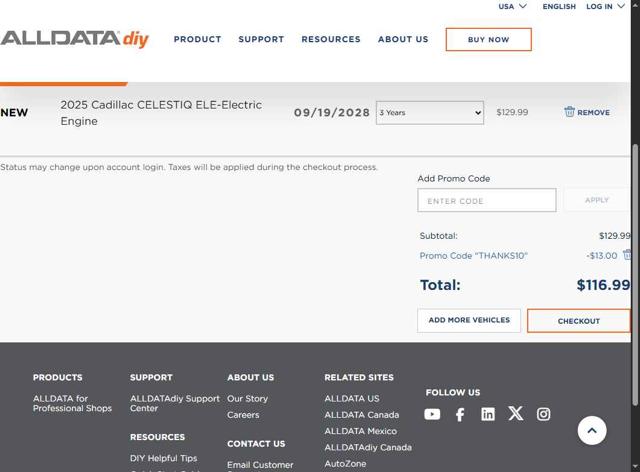The width and height of the screenshot is (640, 472).
Task: Click the APPLY promo button
Action: [597, 200]
